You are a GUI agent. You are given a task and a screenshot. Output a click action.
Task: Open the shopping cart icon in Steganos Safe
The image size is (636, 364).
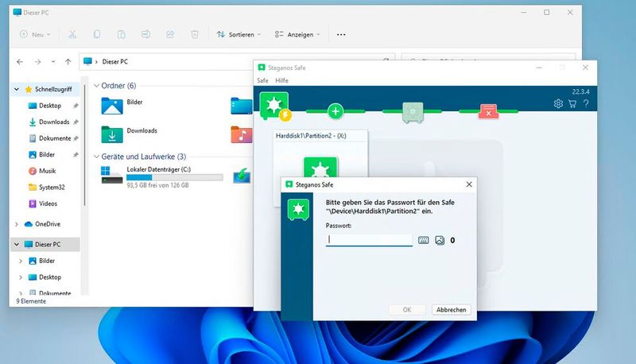click(572, 104)
